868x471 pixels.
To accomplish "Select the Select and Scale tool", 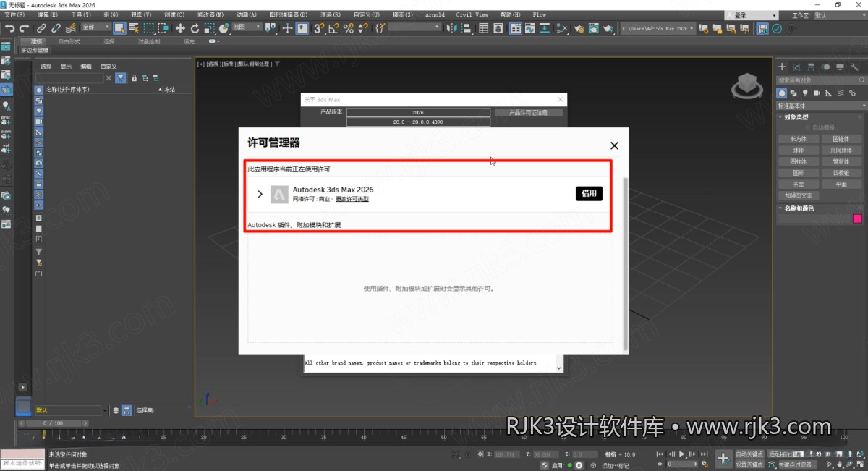I will (209, 28).
